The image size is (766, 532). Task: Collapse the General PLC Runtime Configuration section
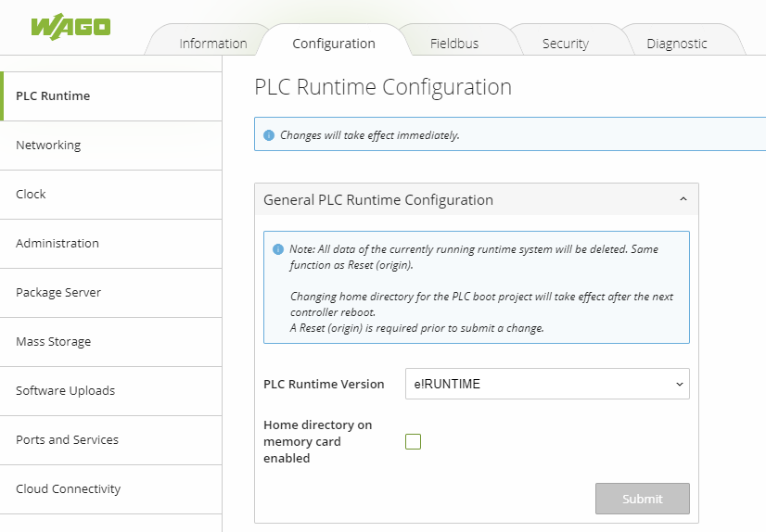pos(683,199)
